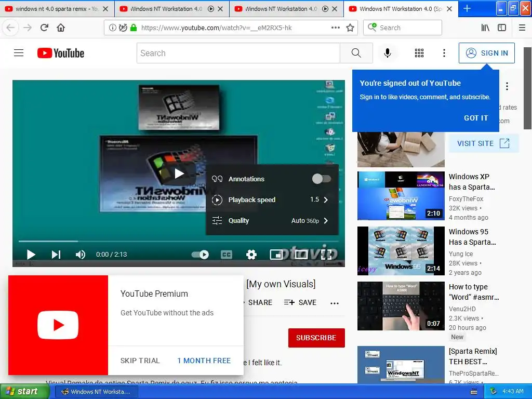
Task: Select Windows NT Worksta taskbar button
Action: point(96,392)
